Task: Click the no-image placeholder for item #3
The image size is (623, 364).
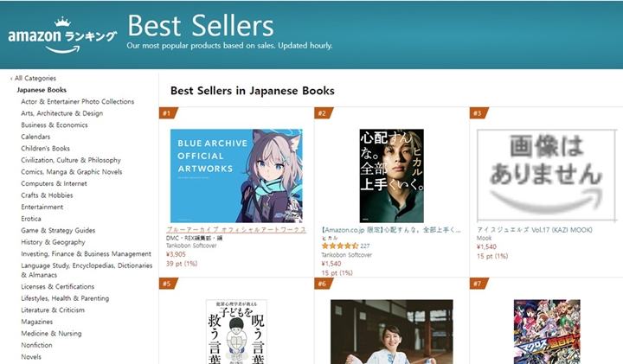Action: tap(546, 176)
